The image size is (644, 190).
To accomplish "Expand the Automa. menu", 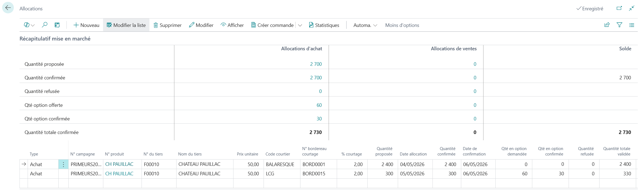I will point(365,25).
